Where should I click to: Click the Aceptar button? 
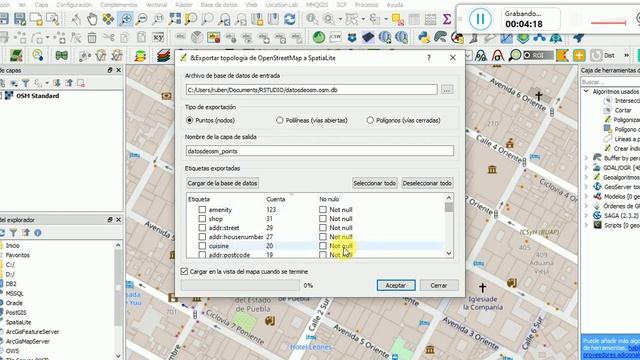click(396, 285)
